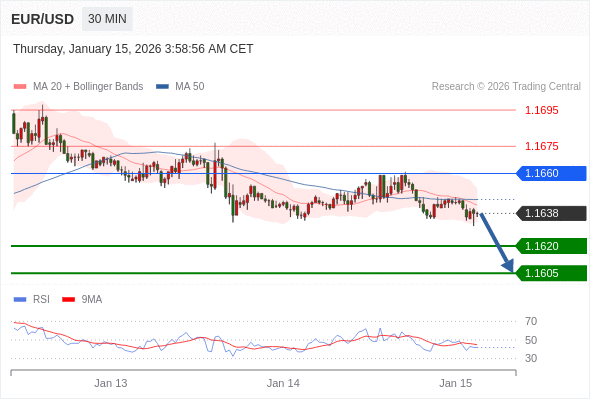
Task: Click the red 1.1695 resistance label
Action: click(541, 111)
